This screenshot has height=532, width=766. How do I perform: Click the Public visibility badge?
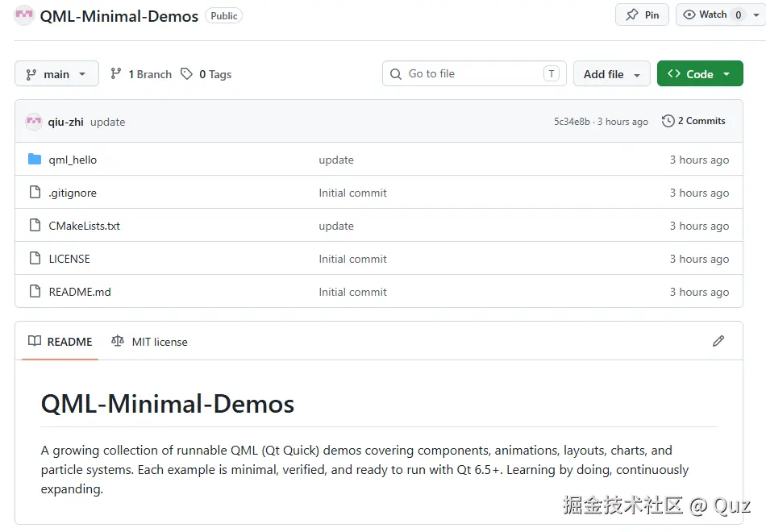[223, 15]
